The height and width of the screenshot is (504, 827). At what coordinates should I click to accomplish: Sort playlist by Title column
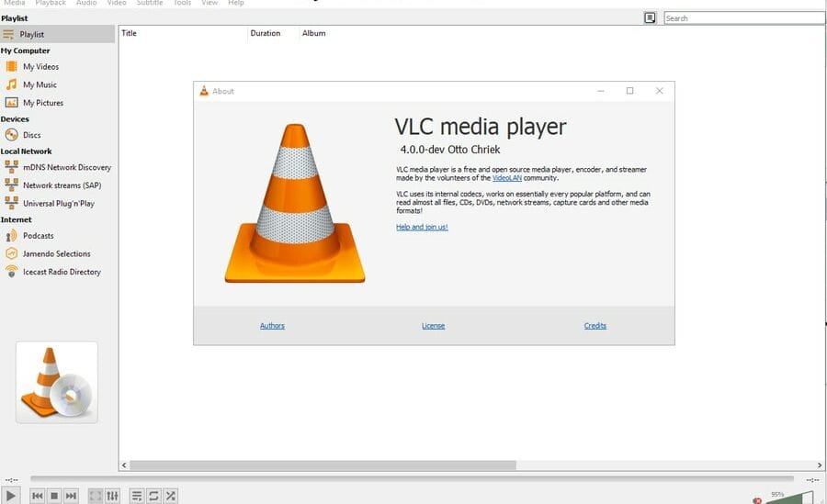point(183,33)
